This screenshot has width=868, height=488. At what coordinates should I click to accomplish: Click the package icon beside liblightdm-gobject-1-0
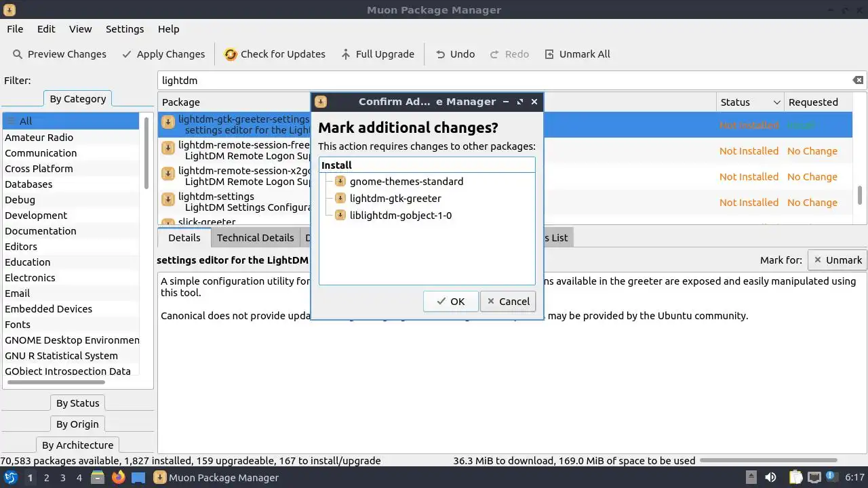coord(340,216)
